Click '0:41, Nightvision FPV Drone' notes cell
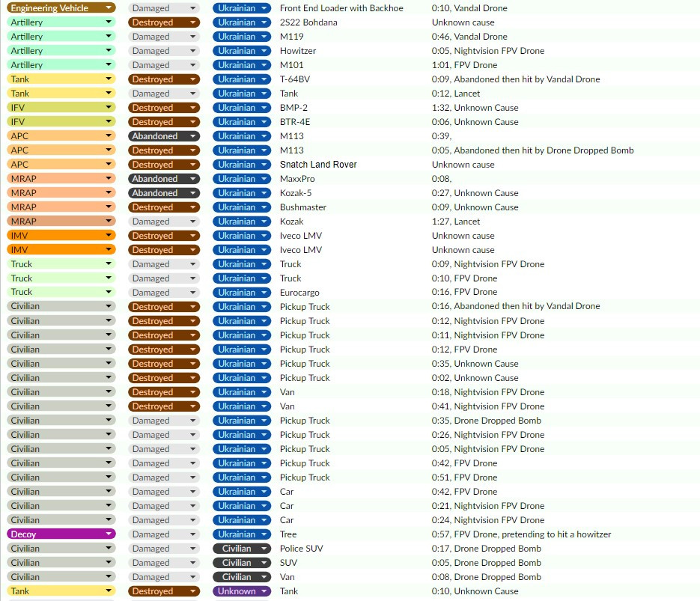Screen dimensions: 700x601 click(488, 406)
